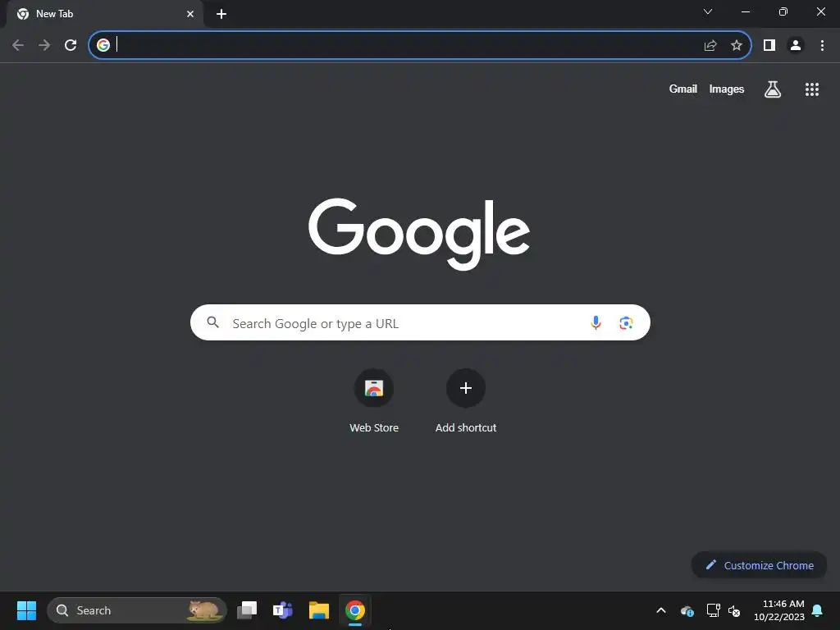Minimize the Chrome window
This screenshot has height=630, width=840.
[746, 11]
